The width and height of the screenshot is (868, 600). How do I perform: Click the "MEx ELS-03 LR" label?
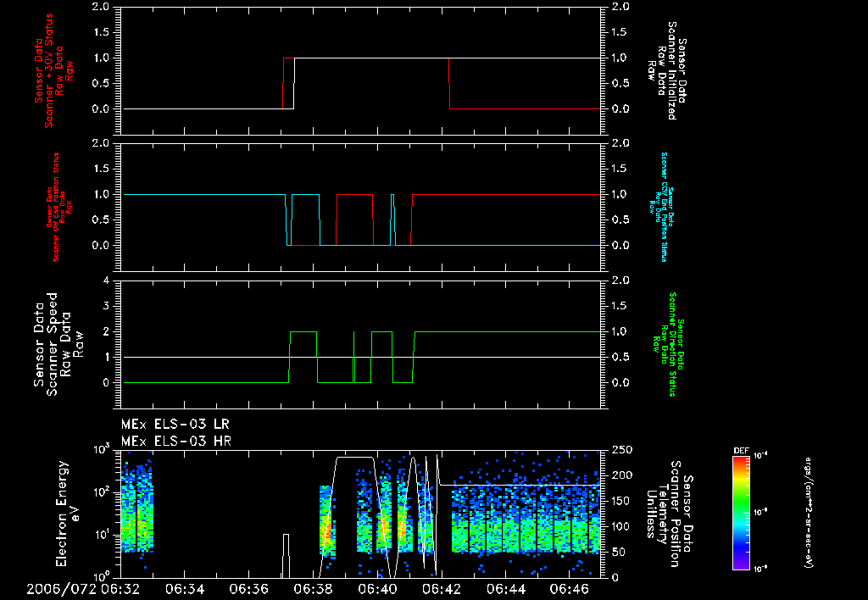coord(175,425)
